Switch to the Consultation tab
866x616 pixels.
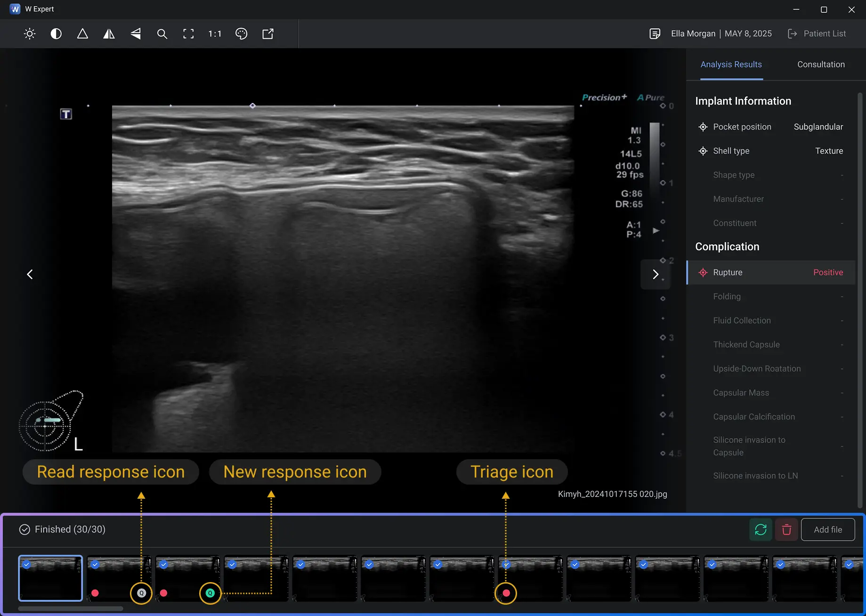tap(821, 65)
